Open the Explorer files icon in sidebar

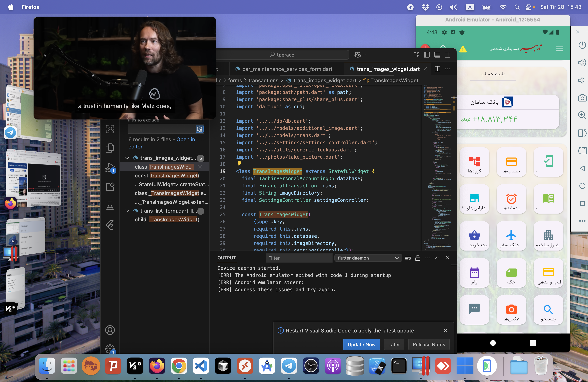pos(110,148)
